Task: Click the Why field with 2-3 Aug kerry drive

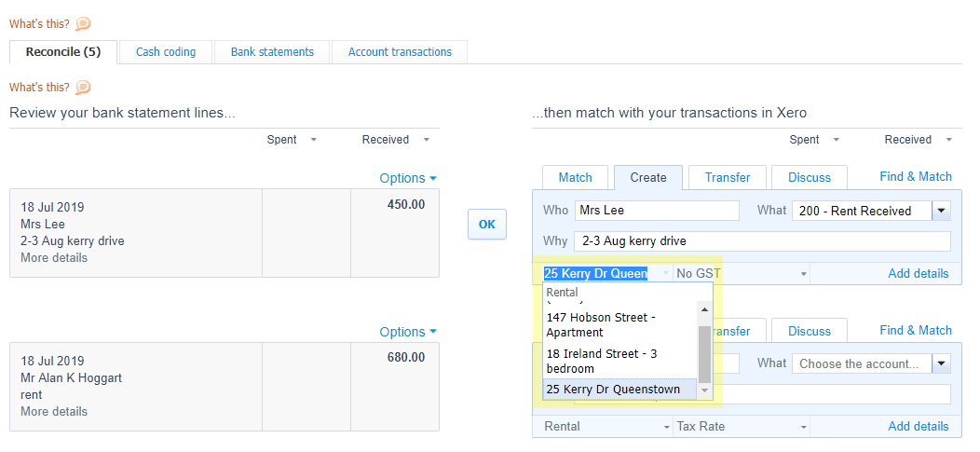Action: (x=762, y=240)
